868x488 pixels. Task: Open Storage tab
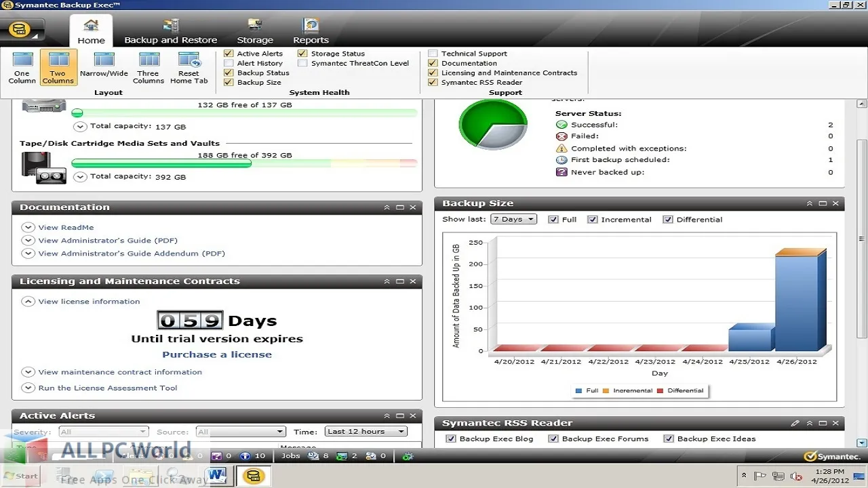(255, 32)
